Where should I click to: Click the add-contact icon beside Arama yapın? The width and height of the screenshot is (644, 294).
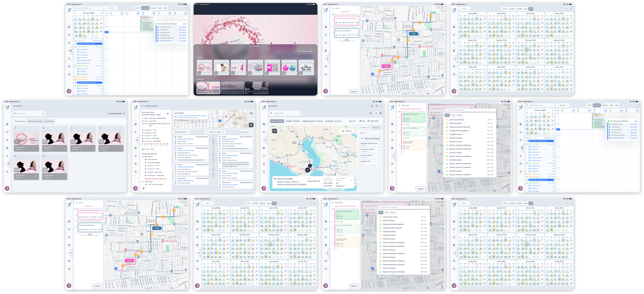[x=370, y=113]
